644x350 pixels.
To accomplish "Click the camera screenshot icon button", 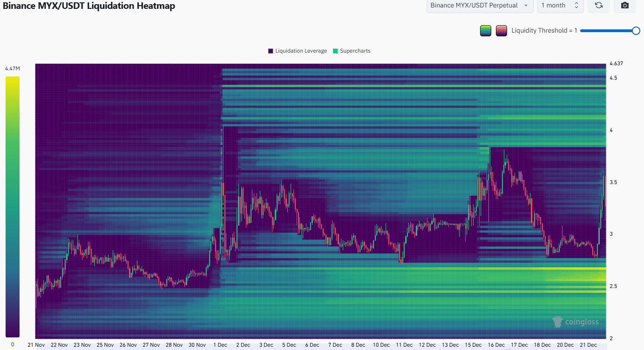I will coord(625,6).
